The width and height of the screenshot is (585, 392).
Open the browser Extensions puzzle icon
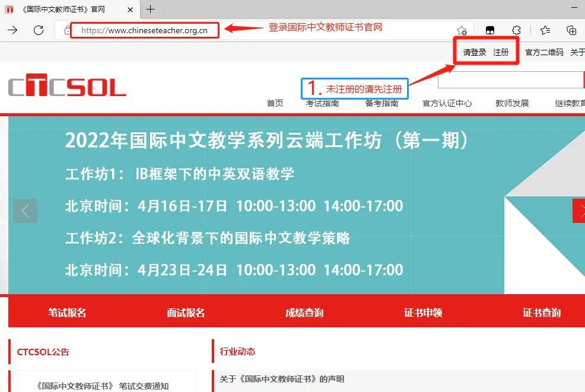(x=517, y=30)
